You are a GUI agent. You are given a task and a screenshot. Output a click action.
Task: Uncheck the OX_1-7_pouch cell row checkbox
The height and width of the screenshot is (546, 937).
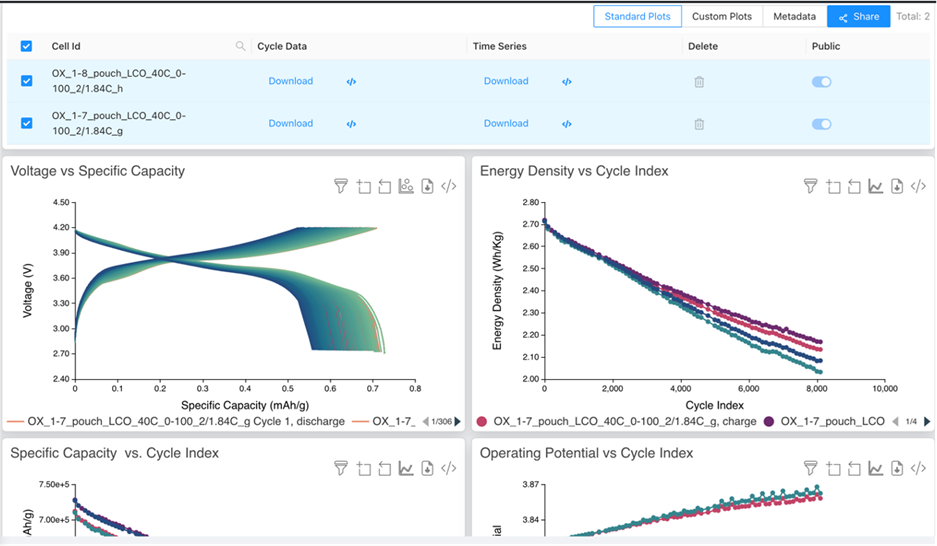click(x=26, y=123)
